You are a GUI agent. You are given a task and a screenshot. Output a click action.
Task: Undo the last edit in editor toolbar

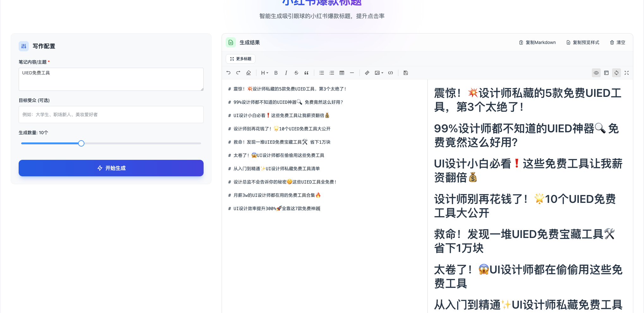[228, 73]
